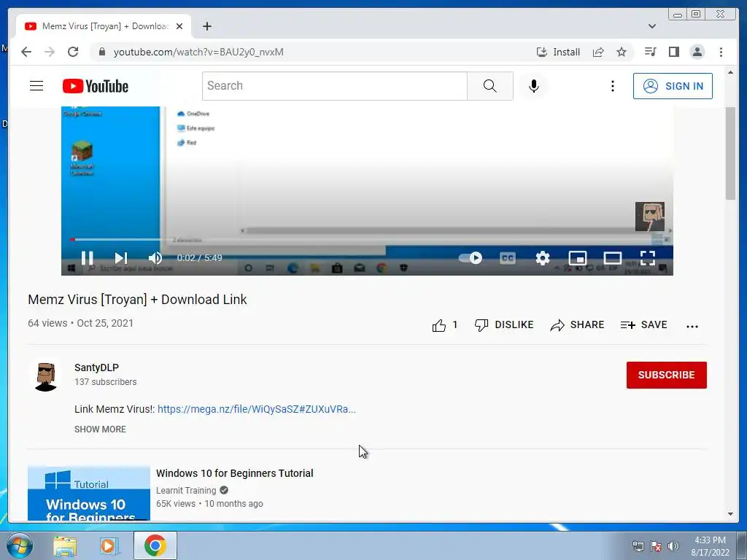This screenshot has width=747, height=560.
Task: Enter full screen mode
Action: (648, 258)
